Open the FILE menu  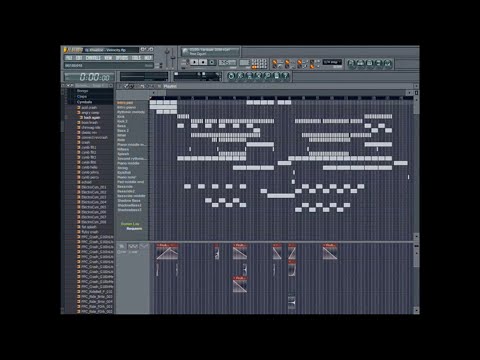click(69, 58)
